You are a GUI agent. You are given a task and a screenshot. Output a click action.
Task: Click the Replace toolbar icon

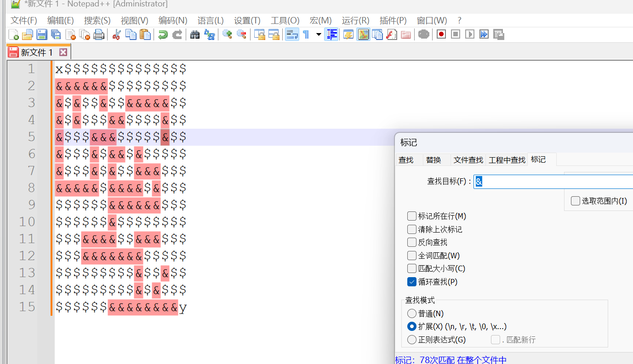coord(209,34)
